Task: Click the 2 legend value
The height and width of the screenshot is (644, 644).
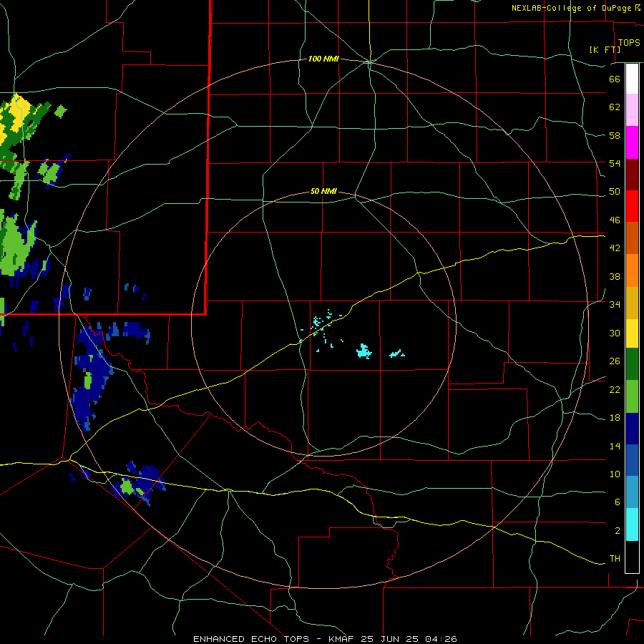Action: [617, 531]
